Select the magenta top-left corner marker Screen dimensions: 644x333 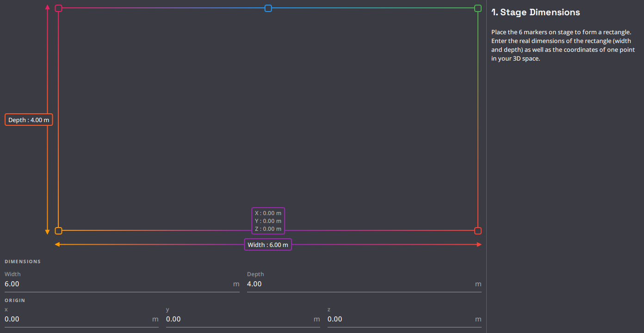59,8
